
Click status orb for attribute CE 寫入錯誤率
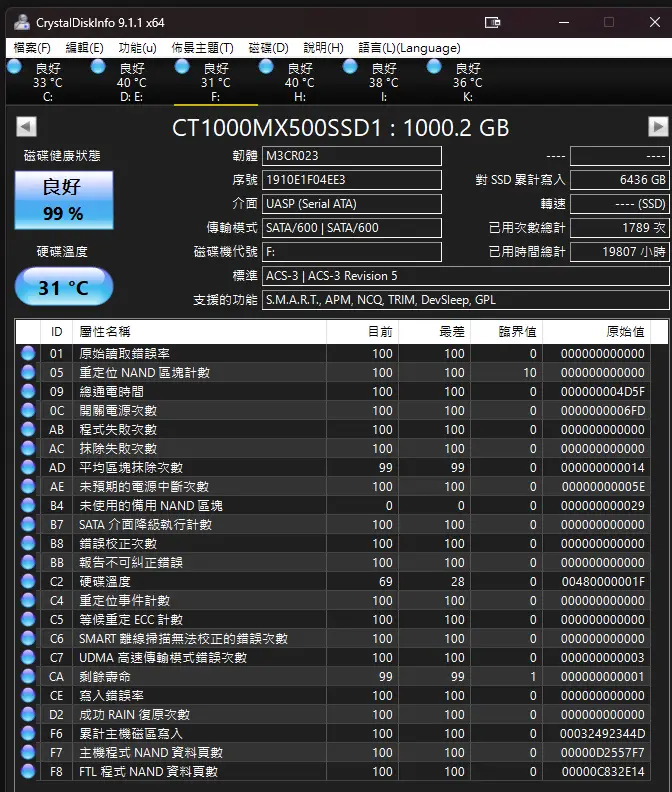(x=28, y=696)
